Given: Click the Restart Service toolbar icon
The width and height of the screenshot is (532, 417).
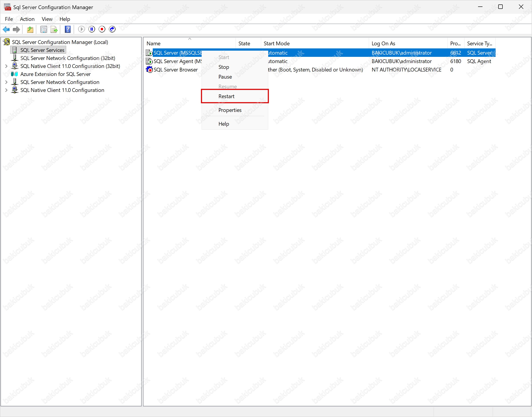Looking at the screenshot, I should (x=112, y=30).
